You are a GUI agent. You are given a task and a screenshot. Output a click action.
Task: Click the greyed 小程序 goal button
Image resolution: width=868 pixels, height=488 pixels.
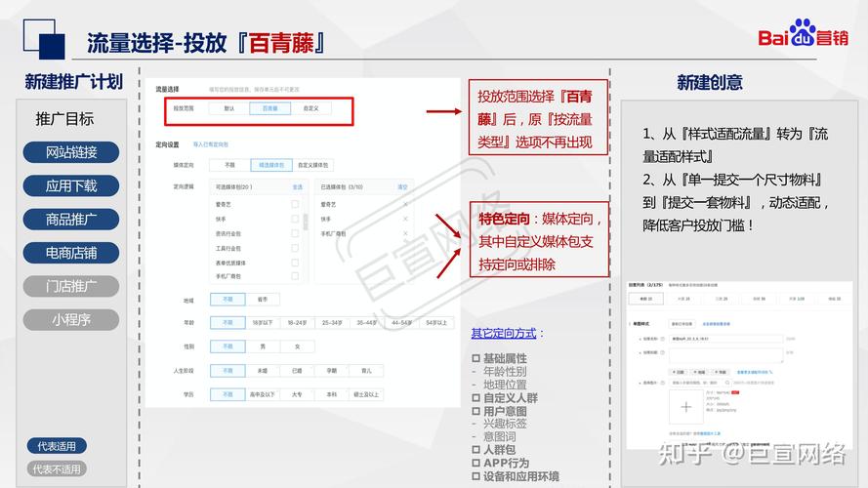71,320
